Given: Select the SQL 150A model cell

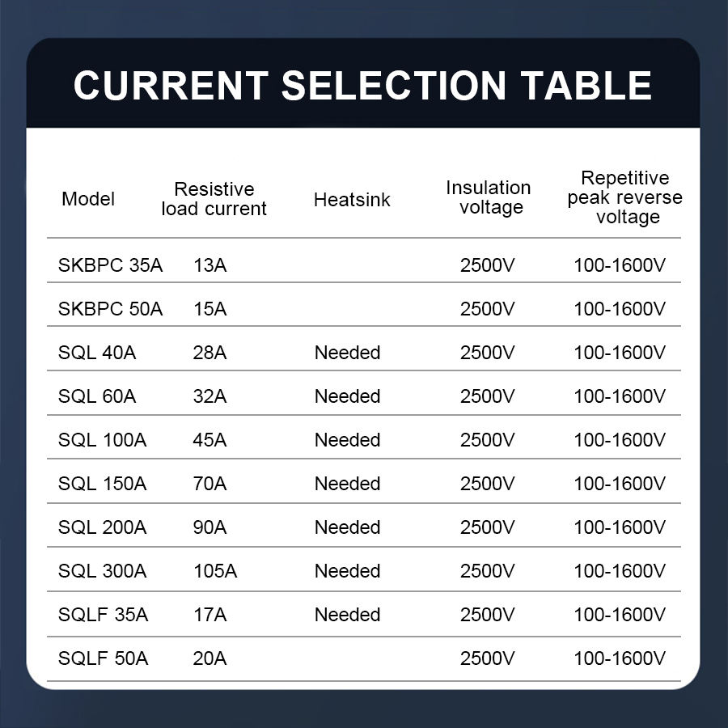Looking at the screenshot, I should click(x=102, y=484).
